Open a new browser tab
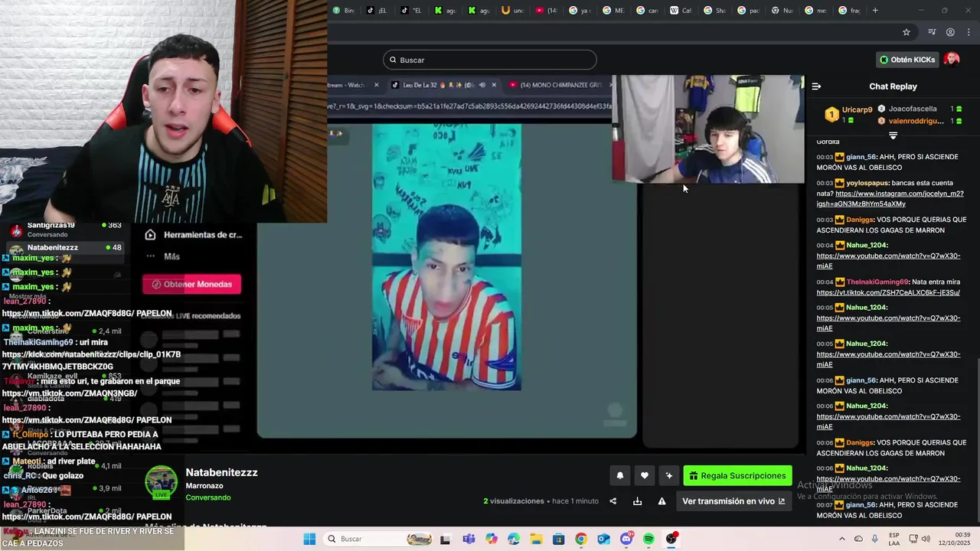 click(x=875, y=10)
